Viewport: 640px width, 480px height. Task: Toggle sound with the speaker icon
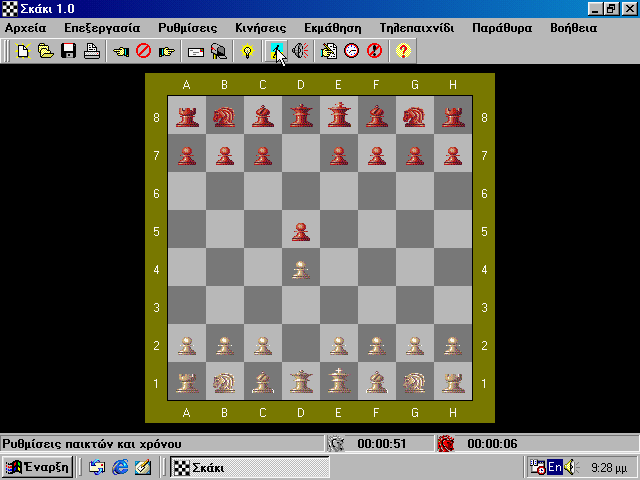(x=300, y=51)
